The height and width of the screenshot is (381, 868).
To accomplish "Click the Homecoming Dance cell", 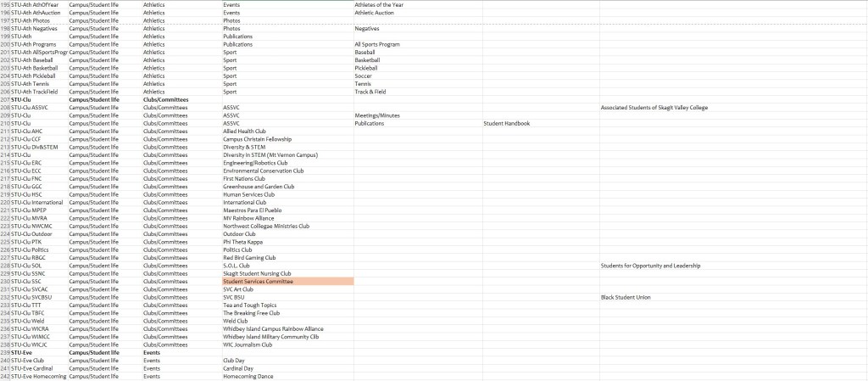I will click(248, 376).
